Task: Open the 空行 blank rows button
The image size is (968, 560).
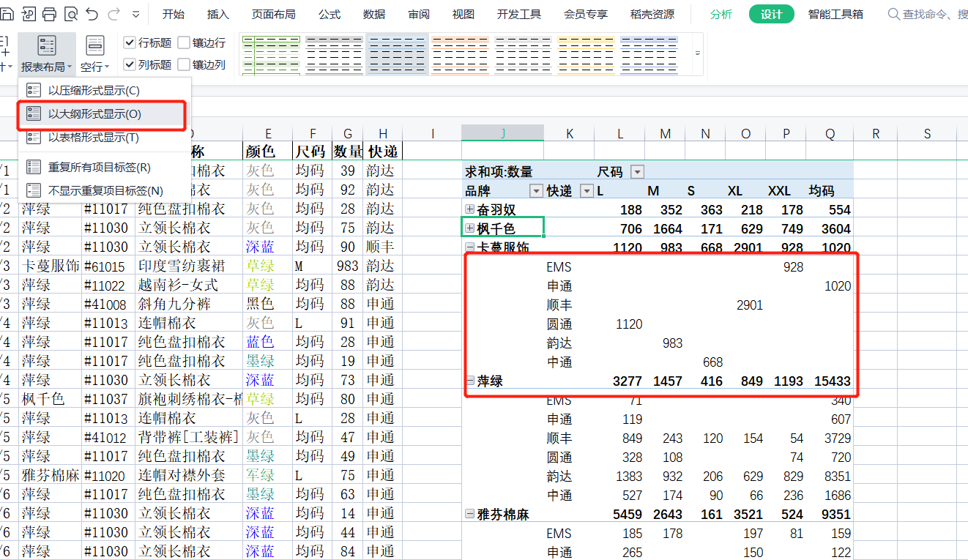Action: pos(94,54)
